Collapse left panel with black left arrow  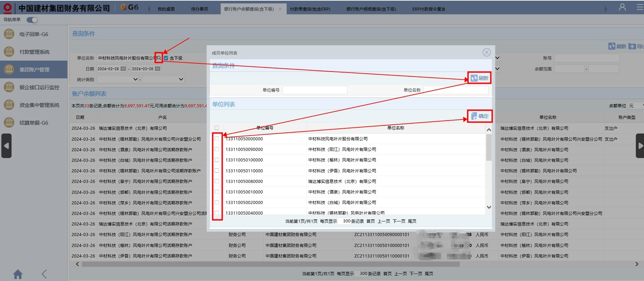coord(6,146)
